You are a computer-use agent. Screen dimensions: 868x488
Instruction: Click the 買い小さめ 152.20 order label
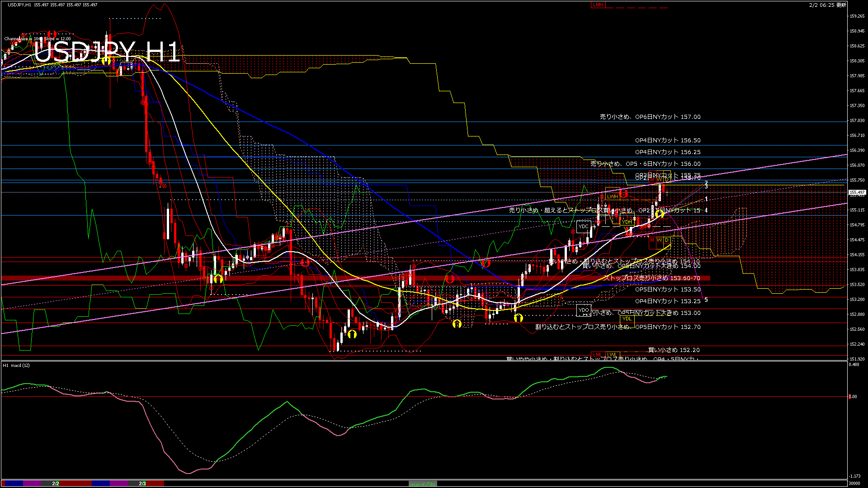click(x=674, y=350)
